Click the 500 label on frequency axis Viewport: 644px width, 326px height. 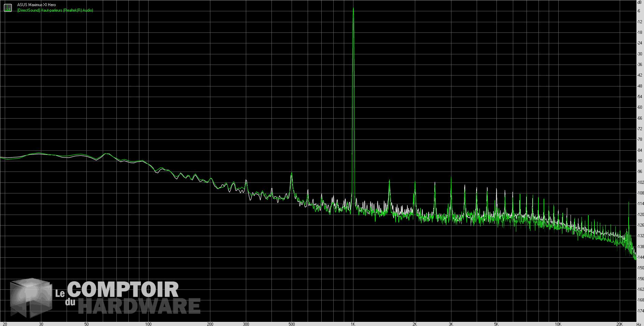[291, 324]
